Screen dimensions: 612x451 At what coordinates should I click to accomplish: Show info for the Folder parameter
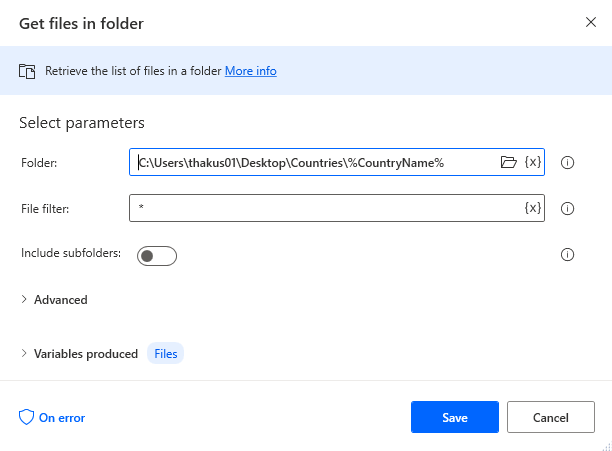click(x=567, y=162)
